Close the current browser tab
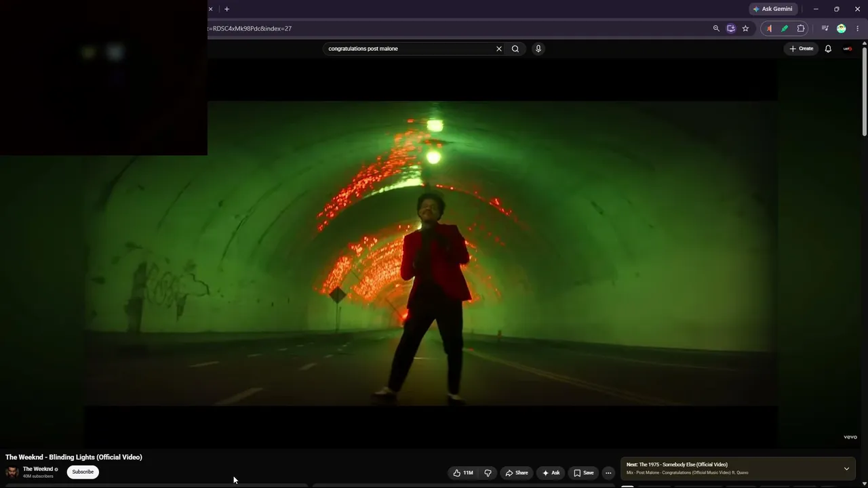This screenshot has width=868, height=488. click(210, 9)
